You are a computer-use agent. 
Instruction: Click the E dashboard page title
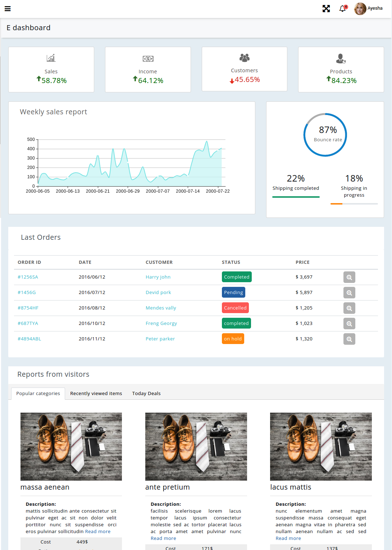28,28
